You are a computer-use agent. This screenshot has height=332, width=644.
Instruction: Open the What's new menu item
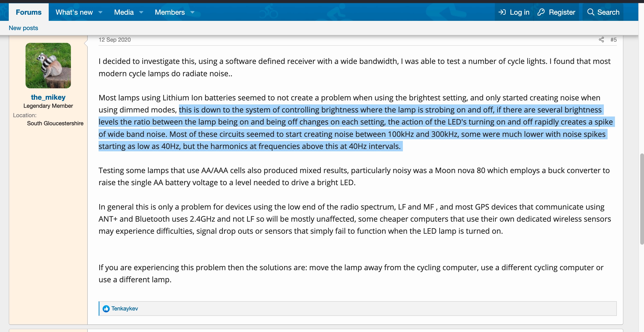tap(74, 12)
